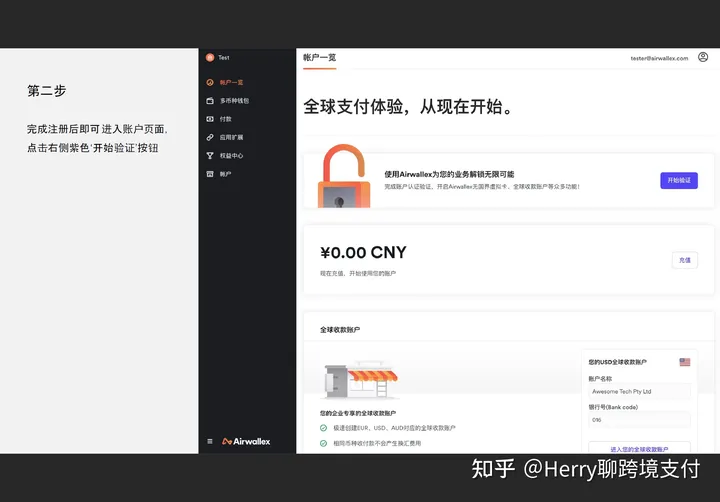This screenshot has height=502, width=720.
Task: Click the 权益中心 trophy icon in sidebar
Action: tap(210, 156)
